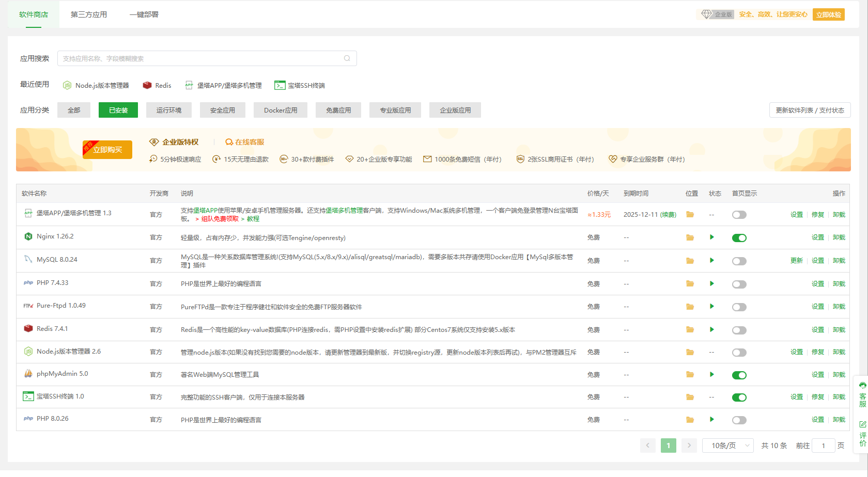The height and width of the screenshot is (477, 868).
Task: Open folder location for 宝塔SSH终端 row
Action: point(690,397)
